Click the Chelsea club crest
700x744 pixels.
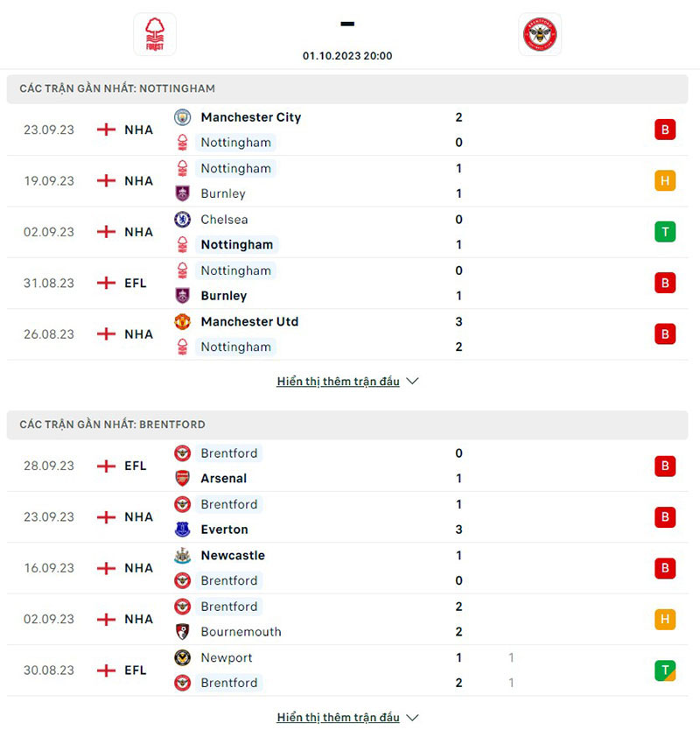click(183, 219)
